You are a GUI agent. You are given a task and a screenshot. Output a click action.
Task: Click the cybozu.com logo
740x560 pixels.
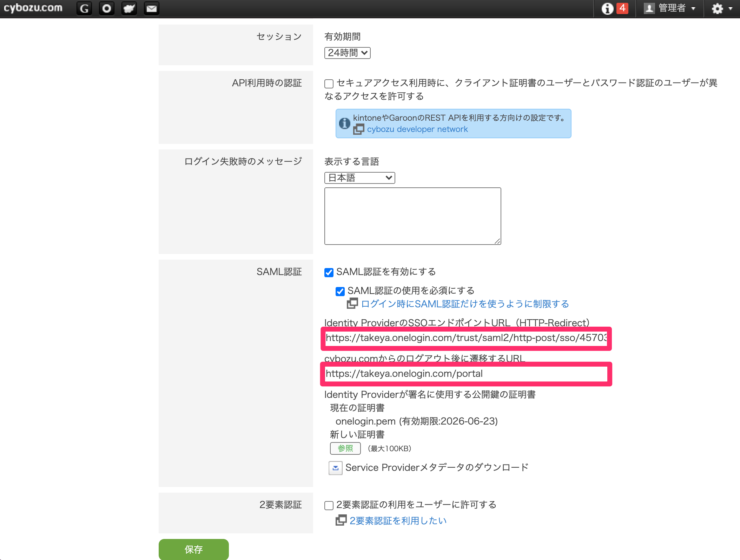(33, 8)
